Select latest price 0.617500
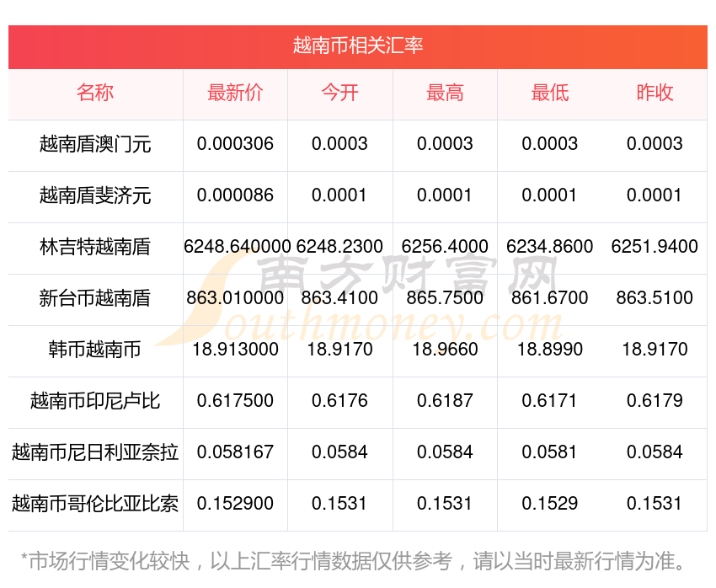This screenshot has width=716, height=588. click(x=235, y=401)
